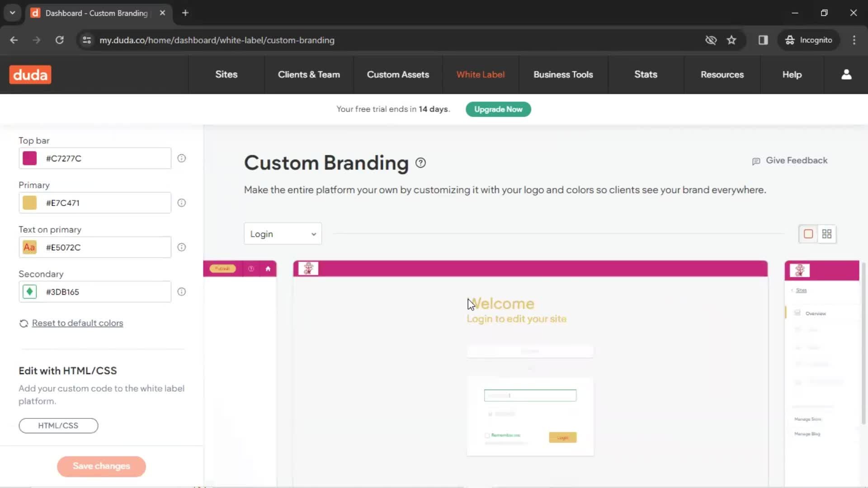The width and height of the screenshot is (868, 488).
Task: Click the tracking protection eye icon
Action: (x=711, y=40)
